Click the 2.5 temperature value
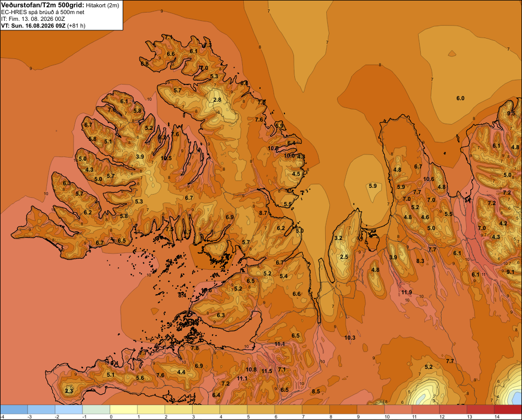Viewport: 522px width, 420px height. click(x=344, y=257)
